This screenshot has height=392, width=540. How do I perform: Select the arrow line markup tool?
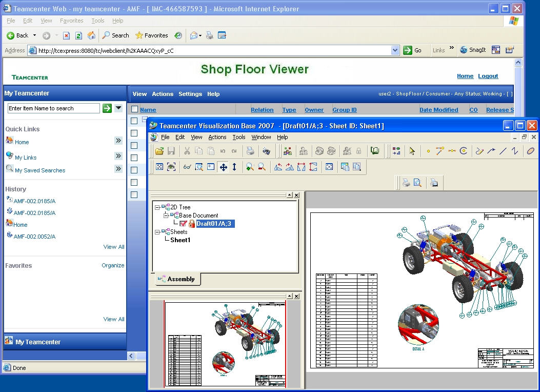tap(491, 151)
